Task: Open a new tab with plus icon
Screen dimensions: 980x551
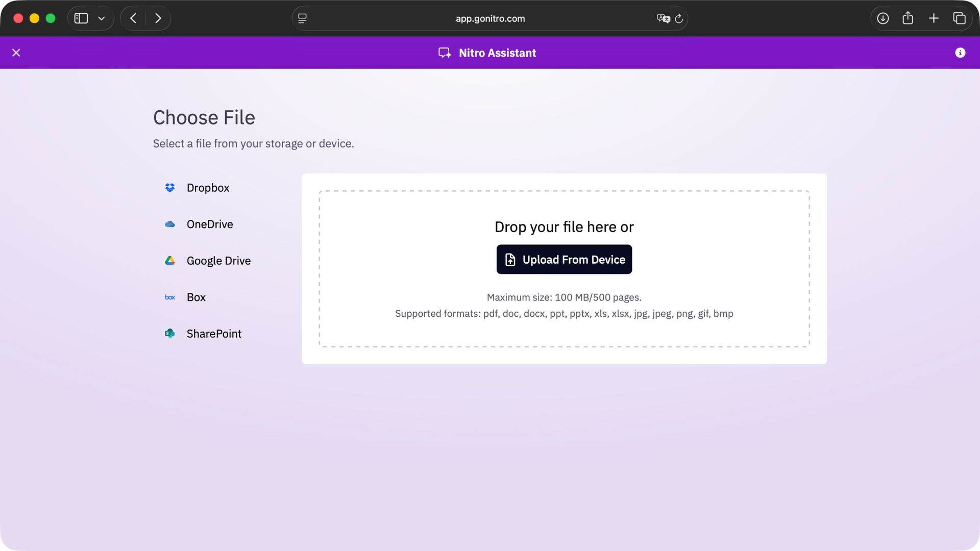Action: pos(934,18)
